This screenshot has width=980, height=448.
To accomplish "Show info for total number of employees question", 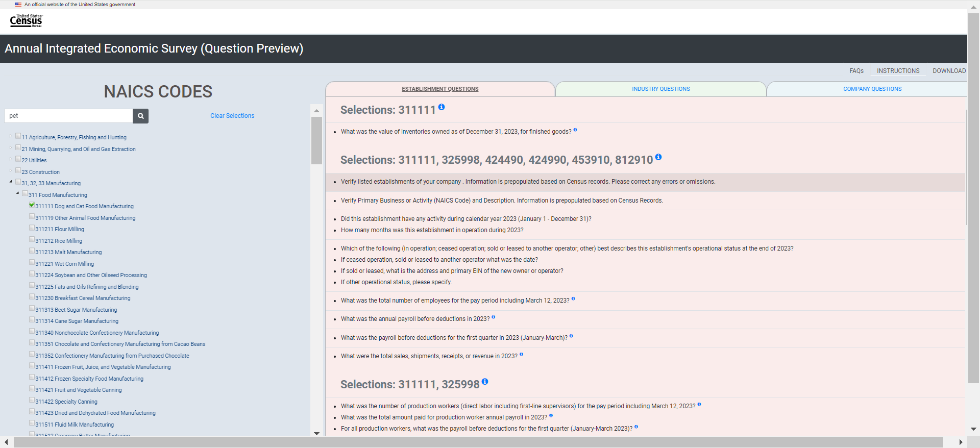I will [573, 299].
